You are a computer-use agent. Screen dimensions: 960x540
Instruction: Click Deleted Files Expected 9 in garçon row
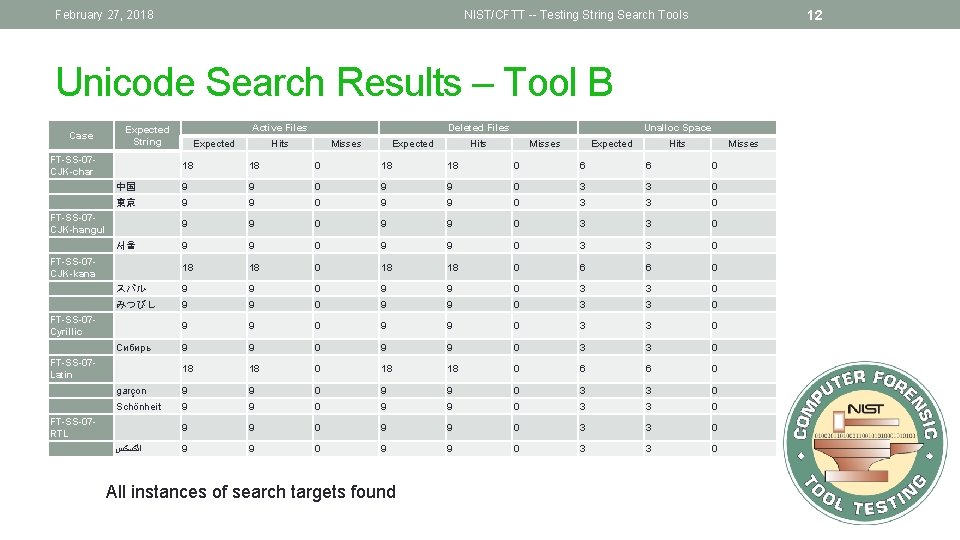coord(383,391)
